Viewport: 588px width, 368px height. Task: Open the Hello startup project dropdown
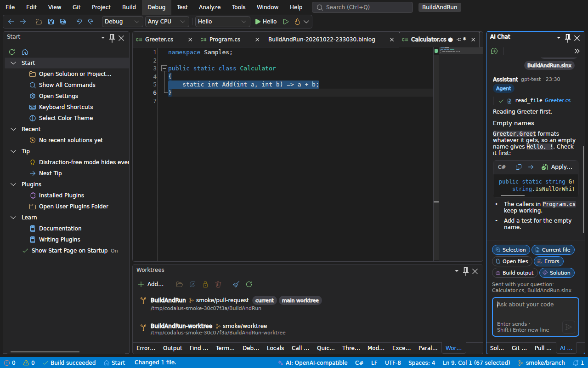click(x=223, y=22)
